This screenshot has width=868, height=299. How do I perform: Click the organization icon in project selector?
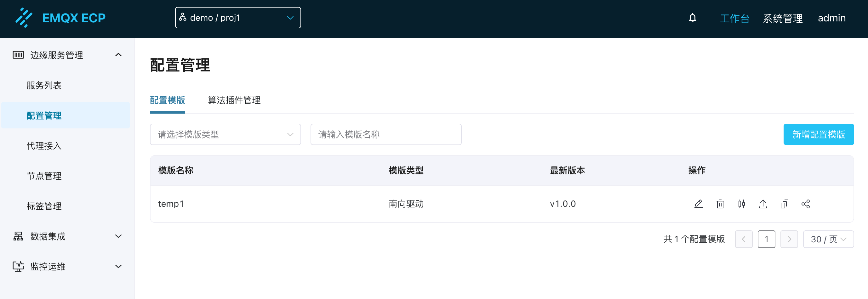[x=183, y=17]
